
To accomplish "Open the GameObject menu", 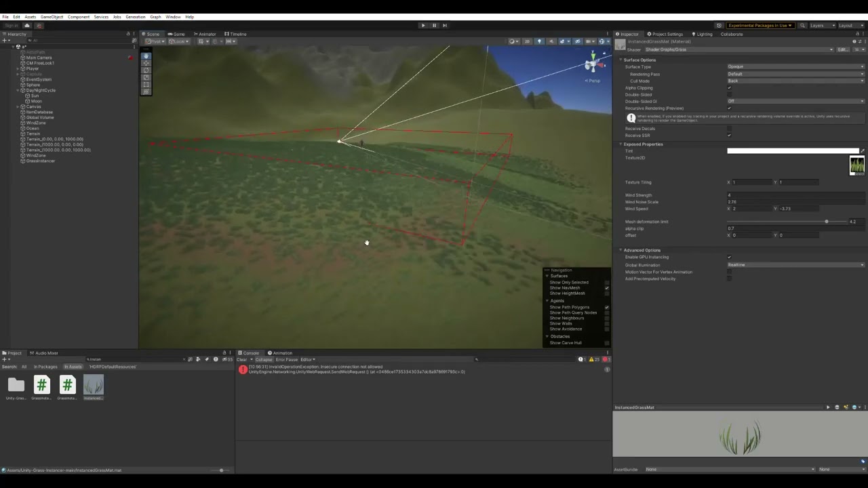I will 51,17.
